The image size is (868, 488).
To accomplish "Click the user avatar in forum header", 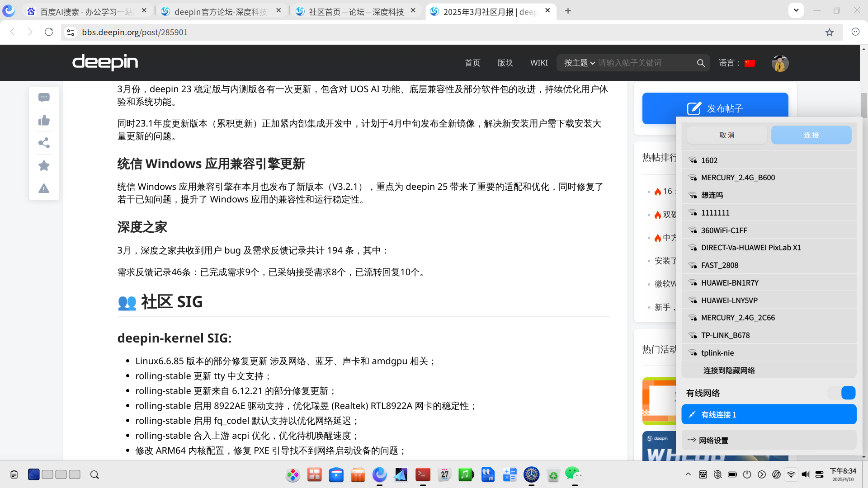I will click(780, 63).
